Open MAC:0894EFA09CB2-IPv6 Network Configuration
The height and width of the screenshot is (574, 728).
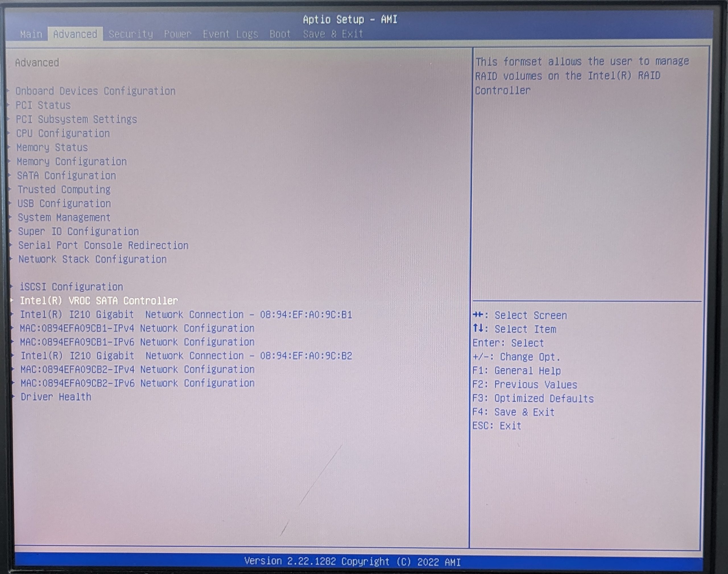[137, 383]
